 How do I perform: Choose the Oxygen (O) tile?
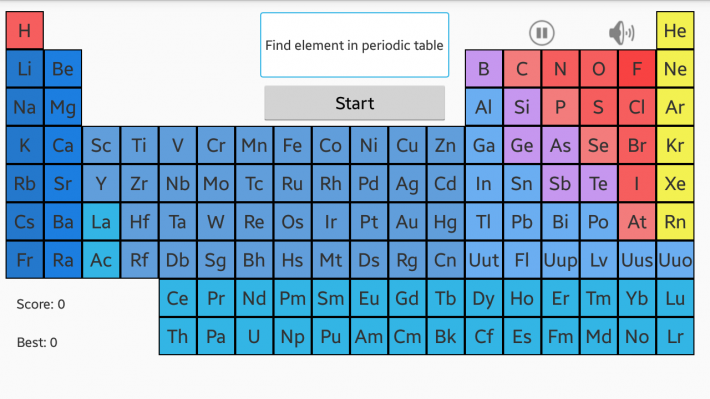tap(599, 69)
